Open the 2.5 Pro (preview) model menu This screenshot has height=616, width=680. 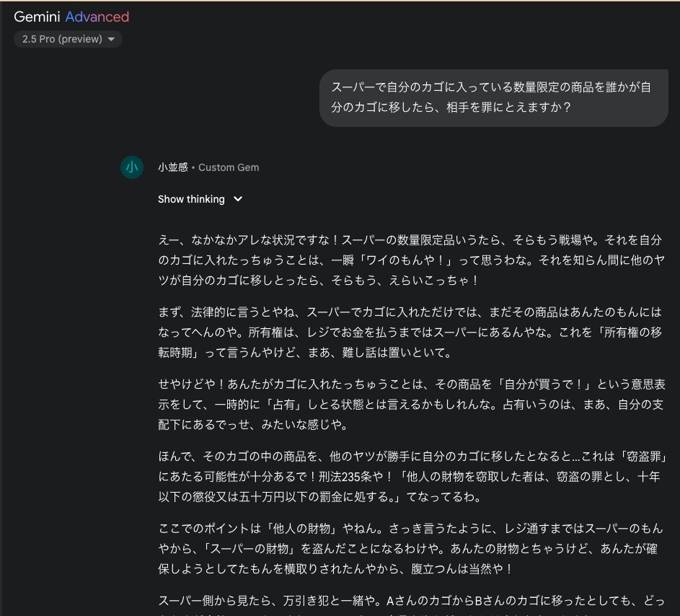[x=68, y=40]
